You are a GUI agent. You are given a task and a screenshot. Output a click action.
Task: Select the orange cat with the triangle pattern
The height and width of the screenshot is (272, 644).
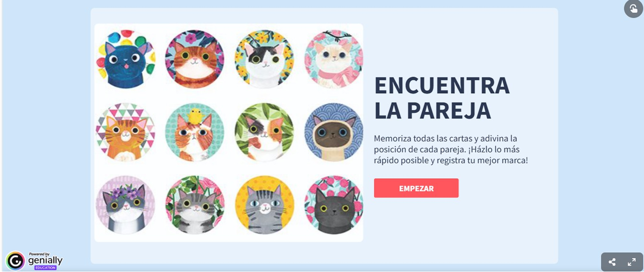[x=126, y=132]
